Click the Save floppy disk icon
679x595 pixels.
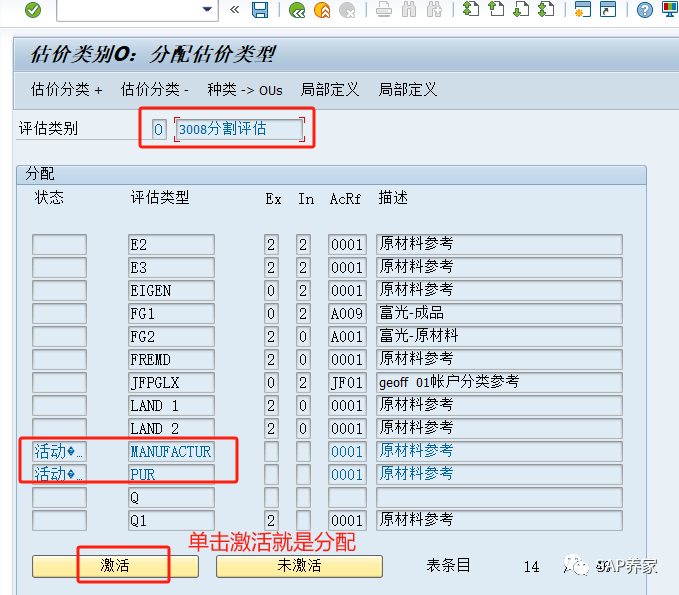point(260,10)
